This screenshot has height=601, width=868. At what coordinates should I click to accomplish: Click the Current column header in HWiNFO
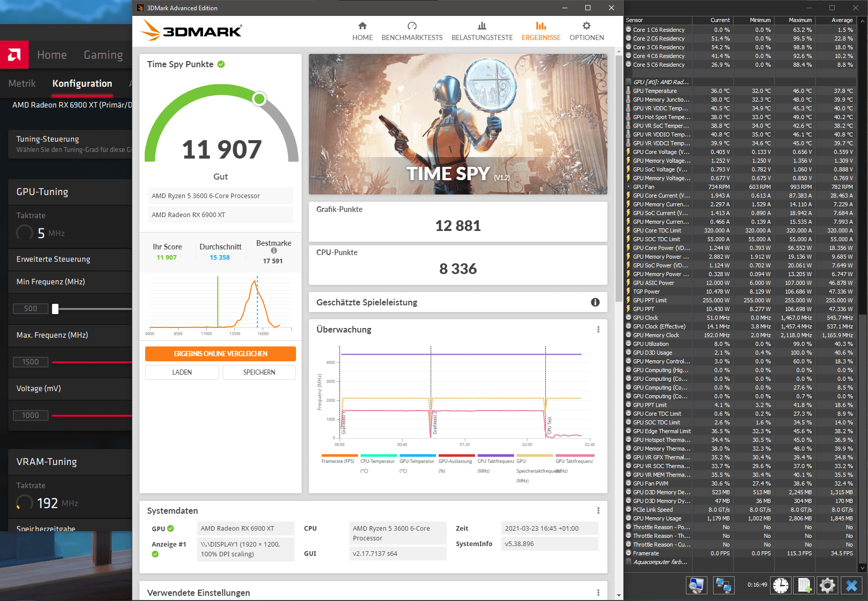pos(713,20)
